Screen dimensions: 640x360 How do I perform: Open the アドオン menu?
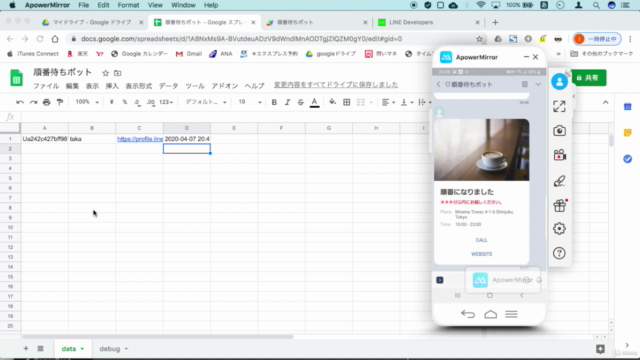(224, 86)
